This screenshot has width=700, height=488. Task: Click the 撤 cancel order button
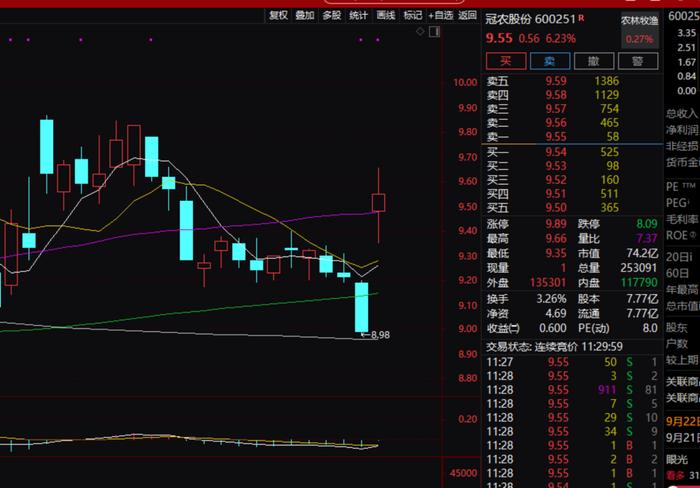pos(593,61)
